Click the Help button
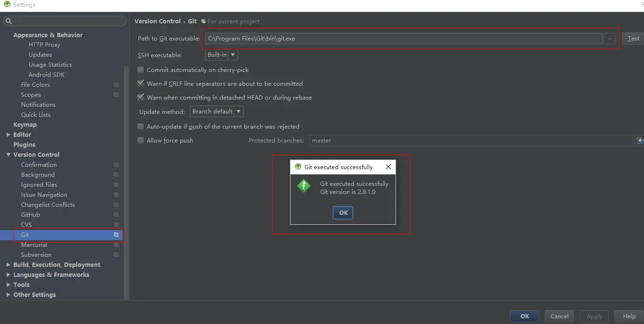 pyautogui.click(x=629, y=316)
